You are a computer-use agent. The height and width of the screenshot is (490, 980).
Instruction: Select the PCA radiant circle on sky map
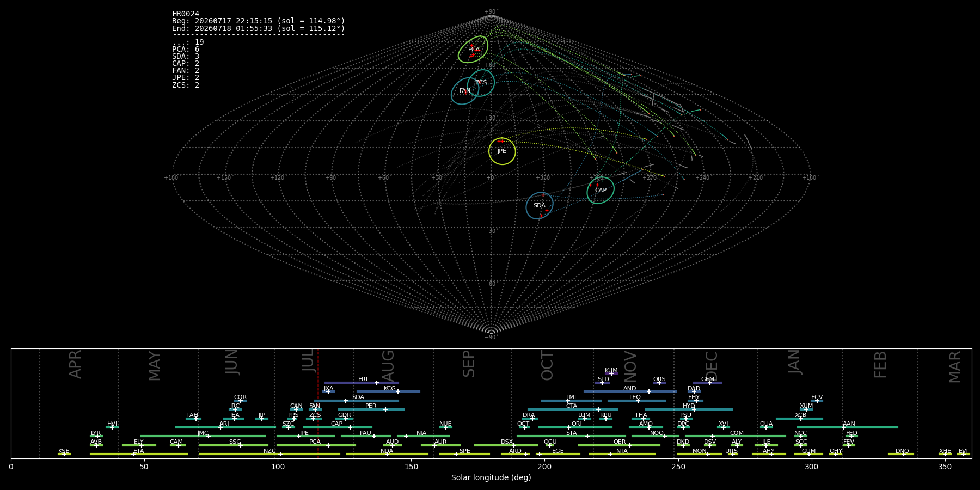473,50
